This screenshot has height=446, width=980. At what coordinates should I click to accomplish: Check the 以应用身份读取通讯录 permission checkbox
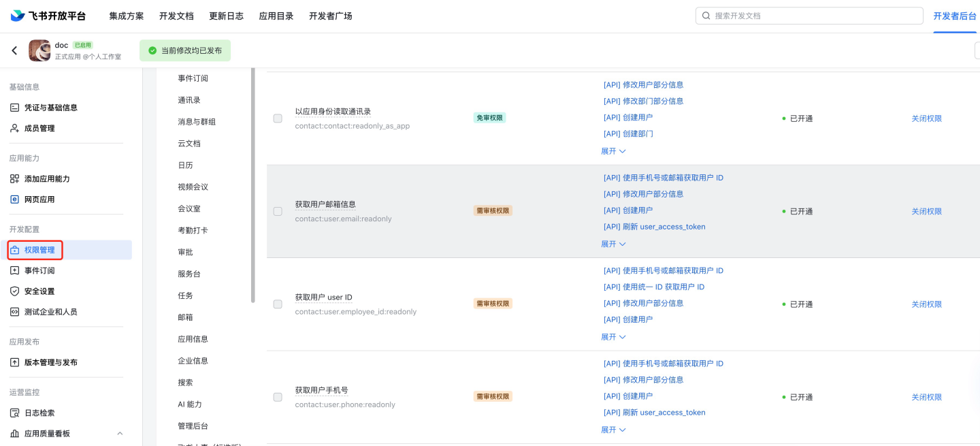[x=278, y=118]
